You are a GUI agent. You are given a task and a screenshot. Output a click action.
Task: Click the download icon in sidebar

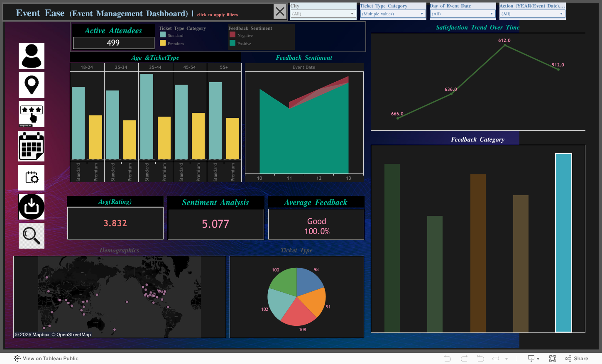pyautogui.click(x=31, y=206)
